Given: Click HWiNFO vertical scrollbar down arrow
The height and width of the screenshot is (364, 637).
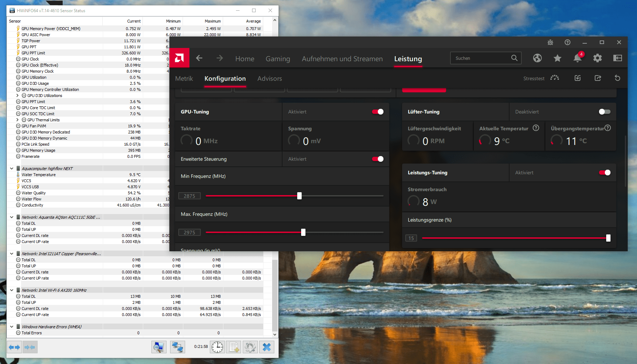Looking at the screenshot, I should 275,335.
